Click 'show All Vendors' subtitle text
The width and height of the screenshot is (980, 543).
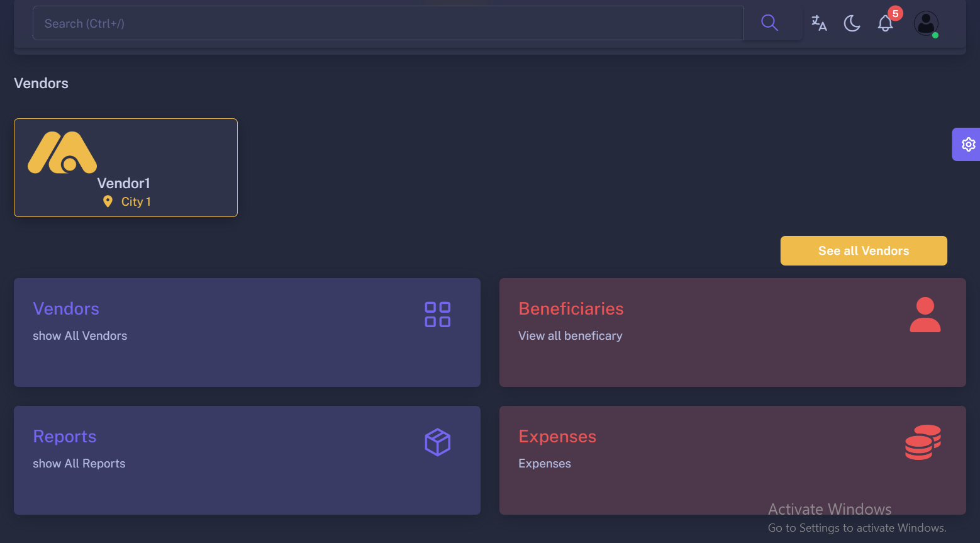80,335
